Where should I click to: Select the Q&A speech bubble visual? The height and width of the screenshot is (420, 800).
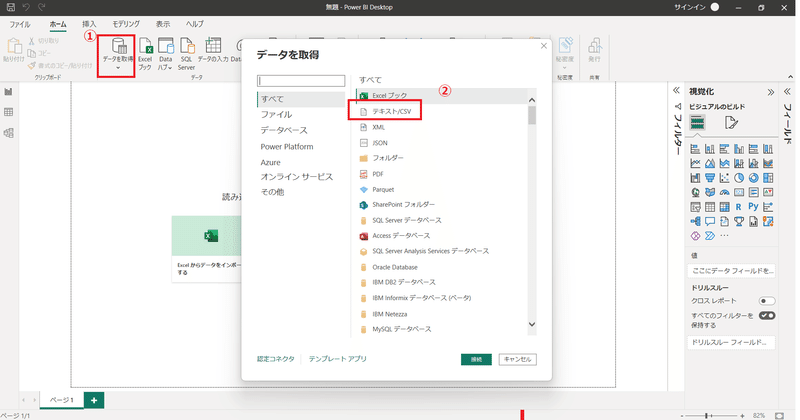pyautogui.click(x=710, y=221)
